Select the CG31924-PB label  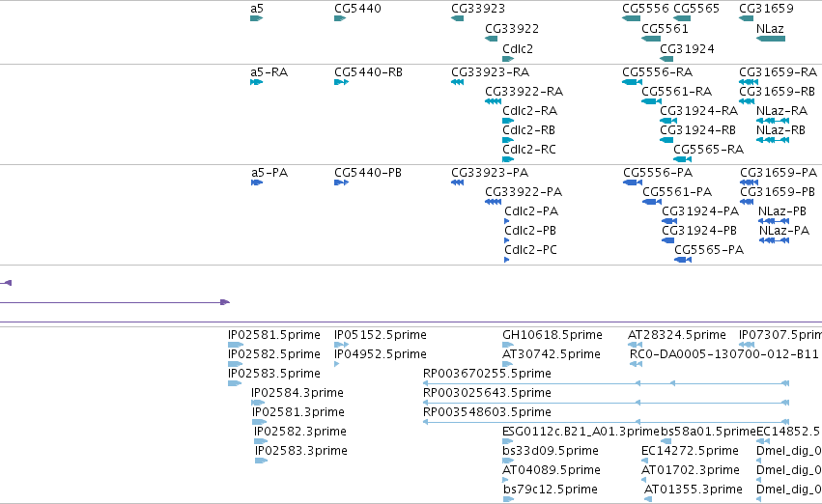click(699, 231)
